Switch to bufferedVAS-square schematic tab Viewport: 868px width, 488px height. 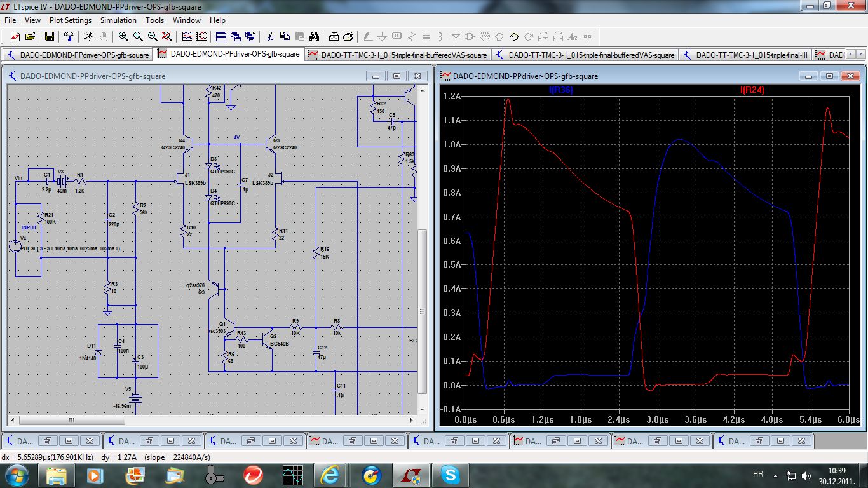(585, 55)
